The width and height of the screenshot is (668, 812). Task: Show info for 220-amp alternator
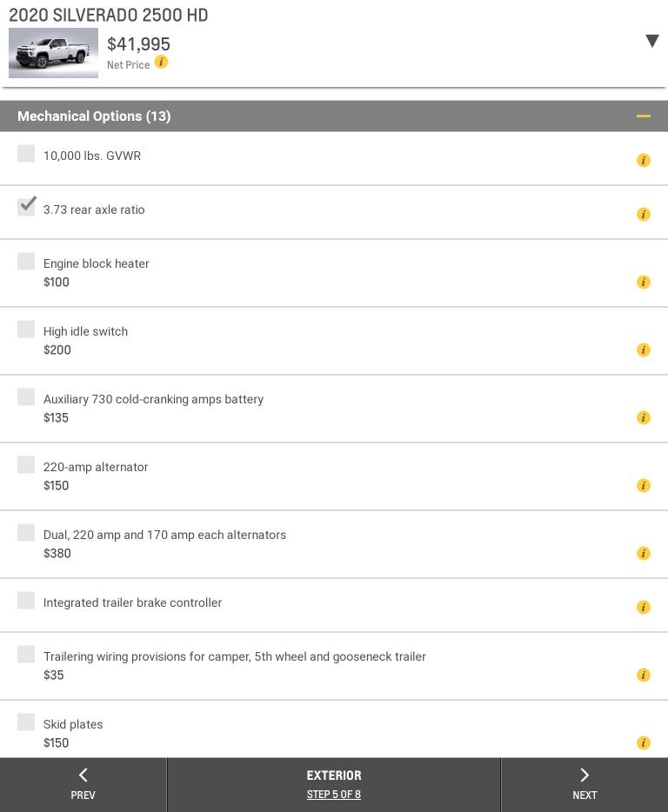pyautogui.click(x=644, y=485)
